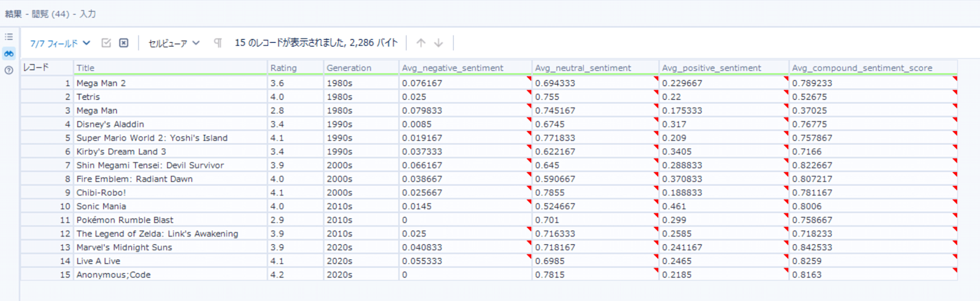The height and width of the screenshot is (301, 980).
Task: Select rating 2.9 for Pokémon Rumble Blast
Action: [295, 220]
